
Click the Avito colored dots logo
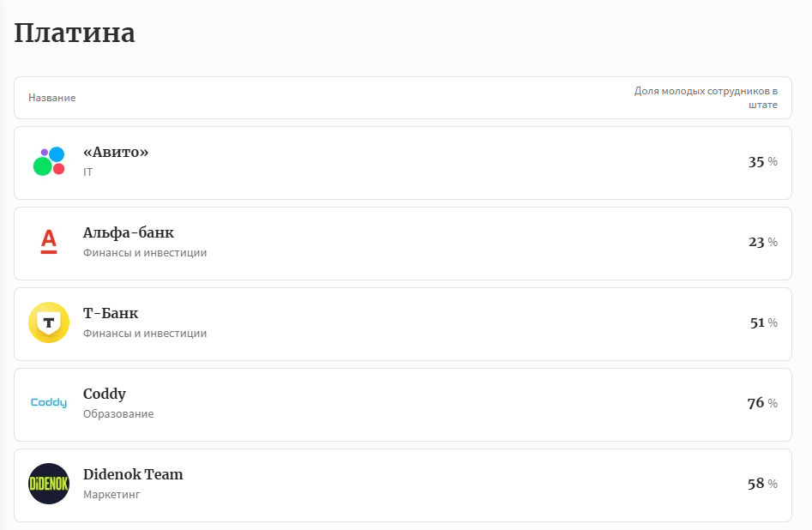pyautogui.click(x=49, y=162)
